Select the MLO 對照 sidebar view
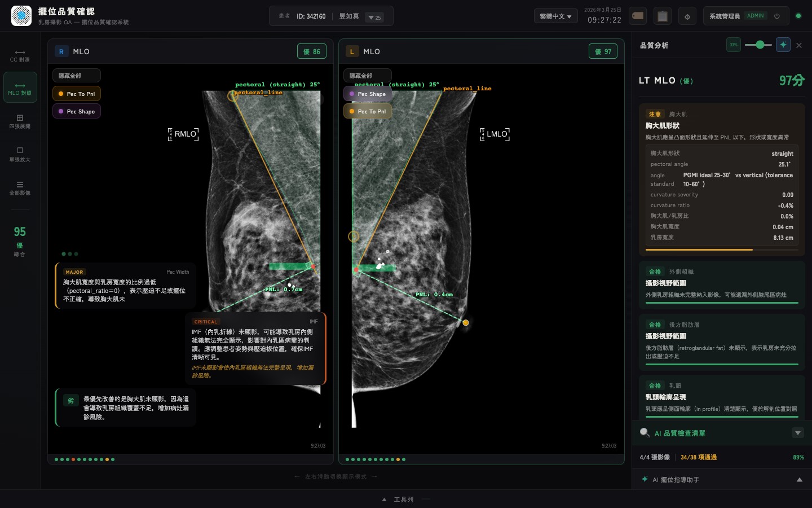812x508 pixels. click(x=20, y=87)
